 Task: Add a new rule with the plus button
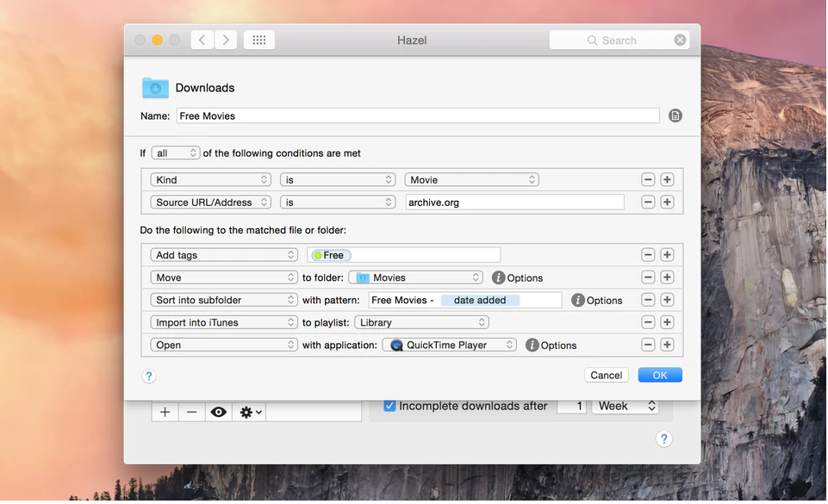click(165, 412)
